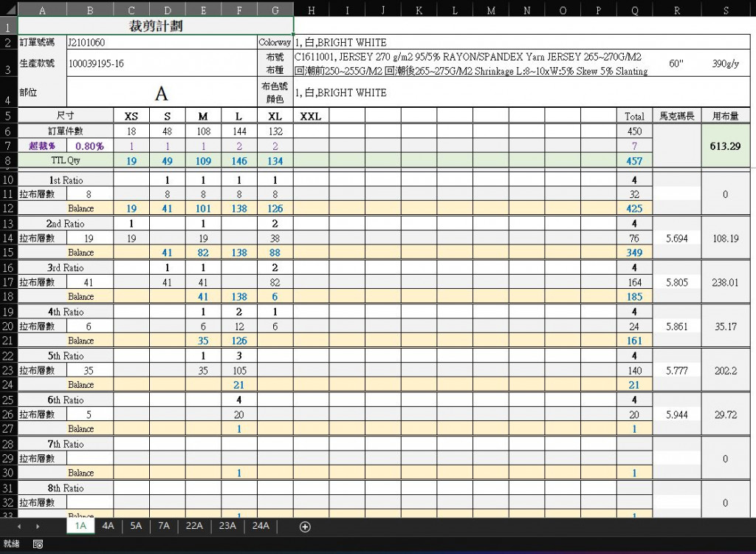Screen dimensions: 756x554
Task: Click the 用布量 header cell
Action: pos(726,116)
